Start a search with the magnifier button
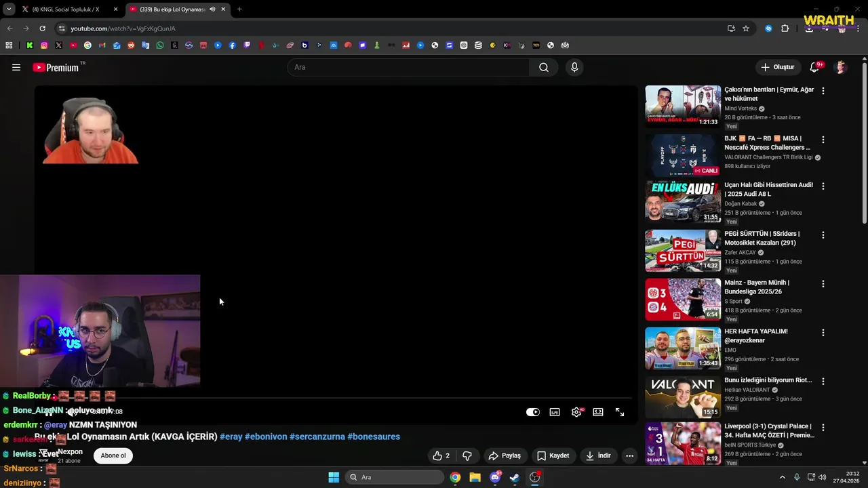868x488 pixels. [x=544, y=67]
